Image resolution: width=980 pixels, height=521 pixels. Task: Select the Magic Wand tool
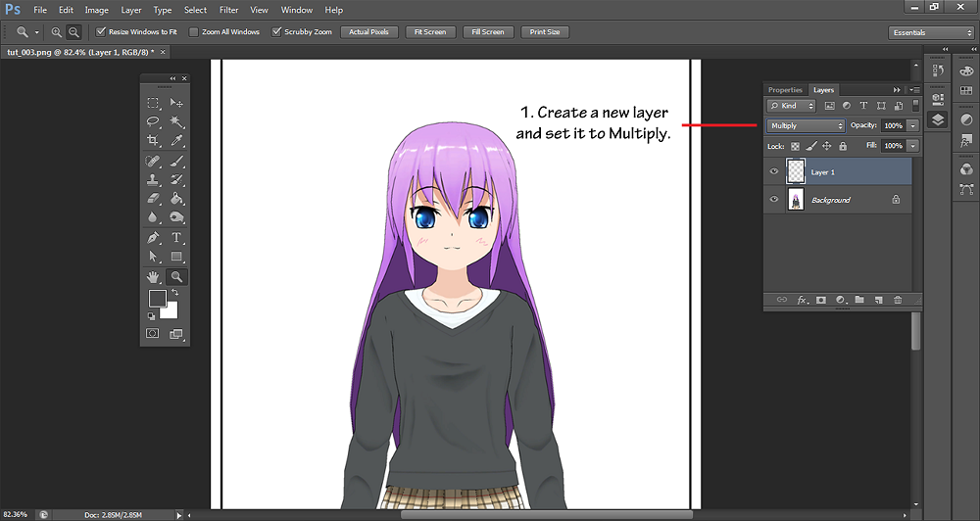pos(176,121)
